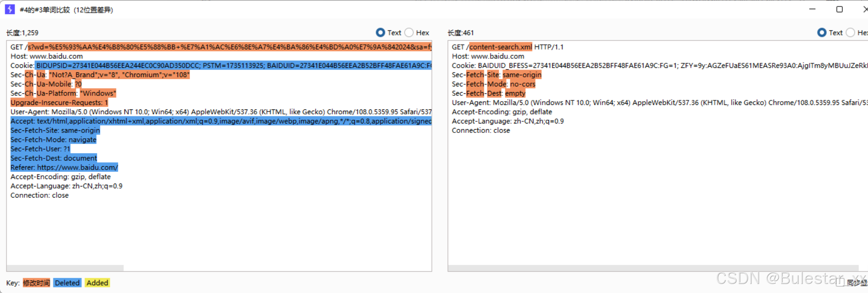Screen dimensions: 868x293
Task: Click the right panel length label 461
Action: coord(461,33)
